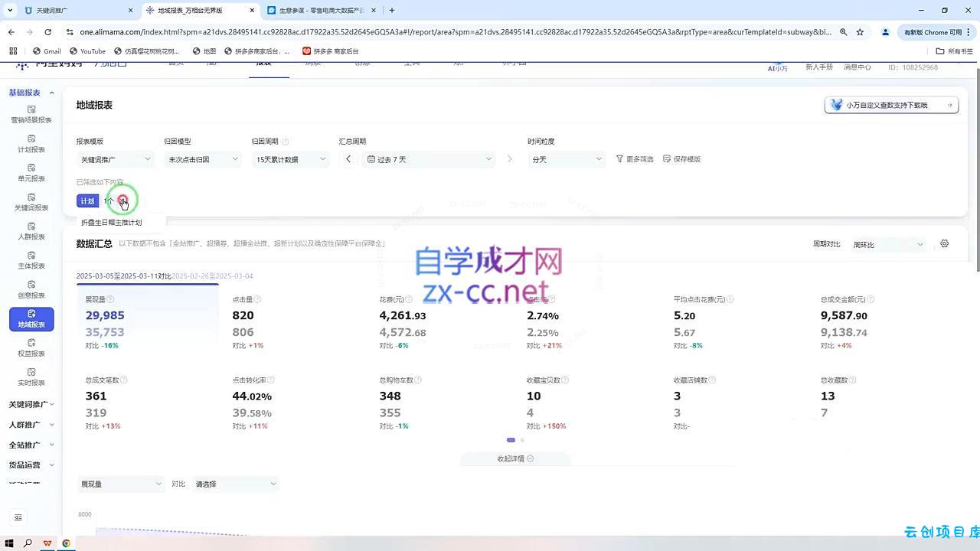
Task: Expand the 人群推广 sidebar section
Action: [31, 425]
